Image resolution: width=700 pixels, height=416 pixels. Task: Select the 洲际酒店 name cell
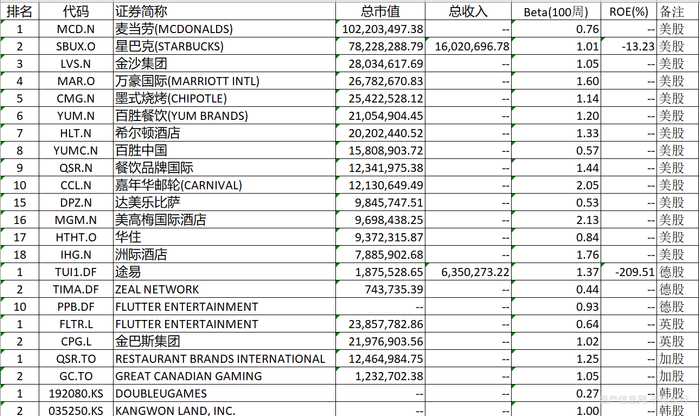224,255
